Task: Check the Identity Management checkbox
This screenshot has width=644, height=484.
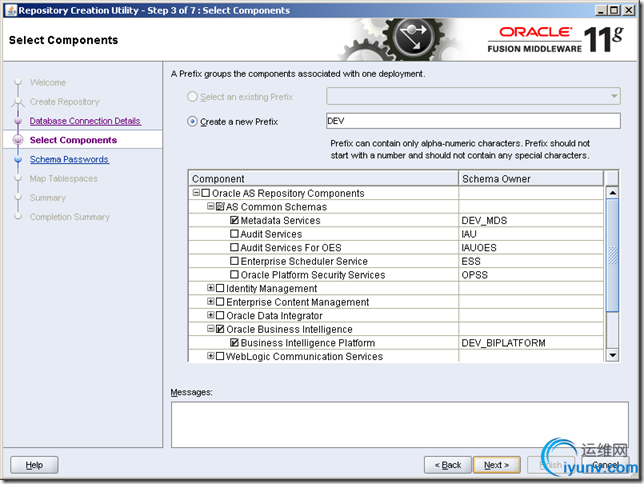Action: pos(220,288)
